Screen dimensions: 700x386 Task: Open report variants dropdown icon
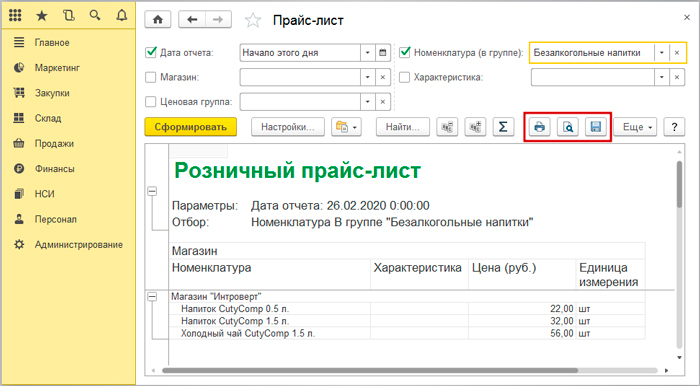(x=346, y=127)
